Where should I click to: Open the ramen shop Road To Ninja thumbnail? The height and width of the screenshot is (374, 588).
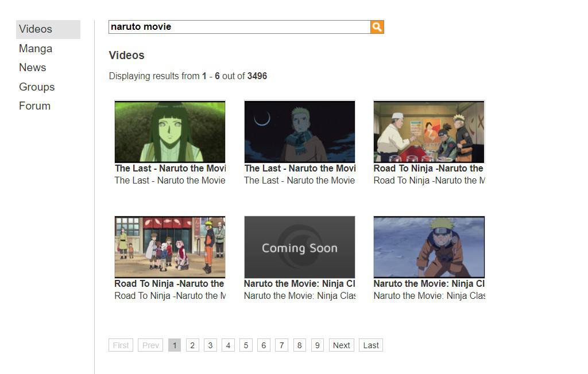(x=429, y=131)
